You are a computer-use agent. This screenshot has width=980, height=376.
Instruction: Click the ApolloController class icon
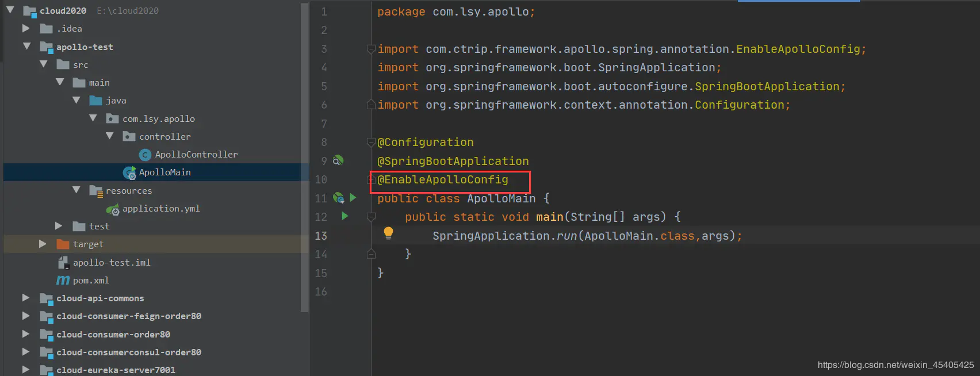pos(146,155)
